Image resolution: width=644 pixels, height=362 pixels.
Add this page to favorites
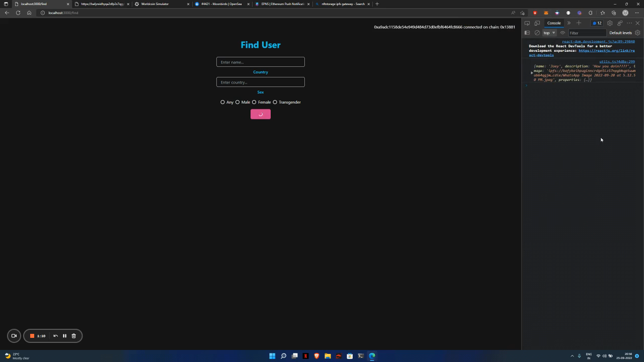(x=522, y=13)
